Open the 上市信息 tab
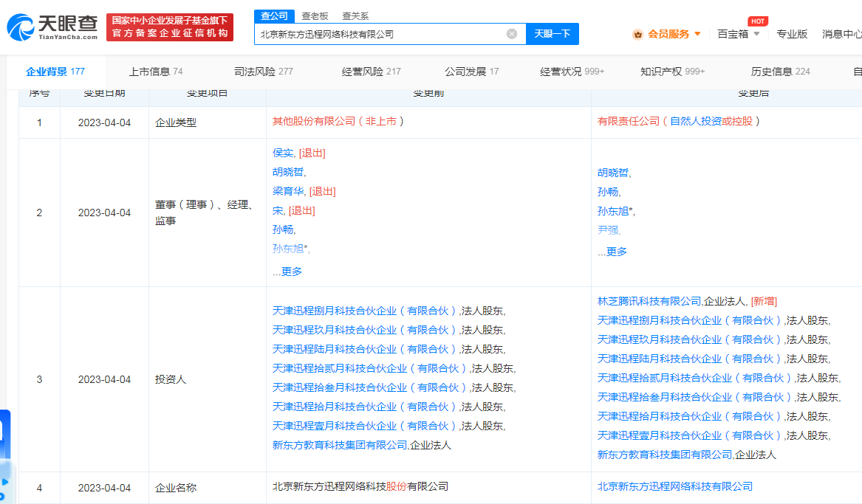The width and height of the screenshot is (862, 504). click(x=156, y=72)
